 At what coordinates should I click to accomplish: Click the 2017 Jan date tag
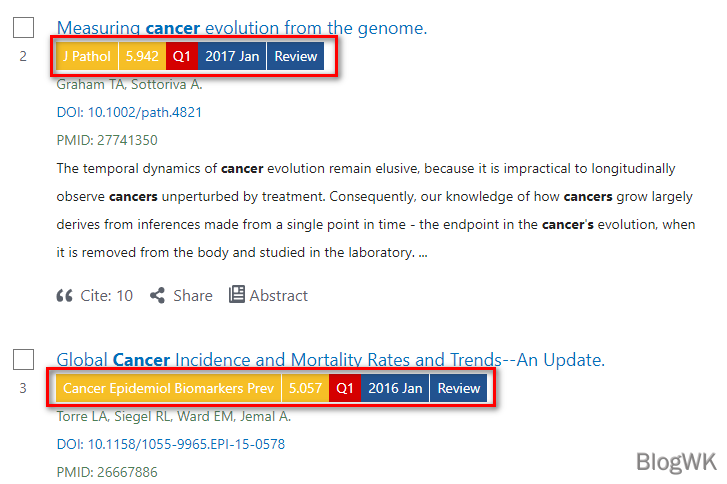point(232,57)
